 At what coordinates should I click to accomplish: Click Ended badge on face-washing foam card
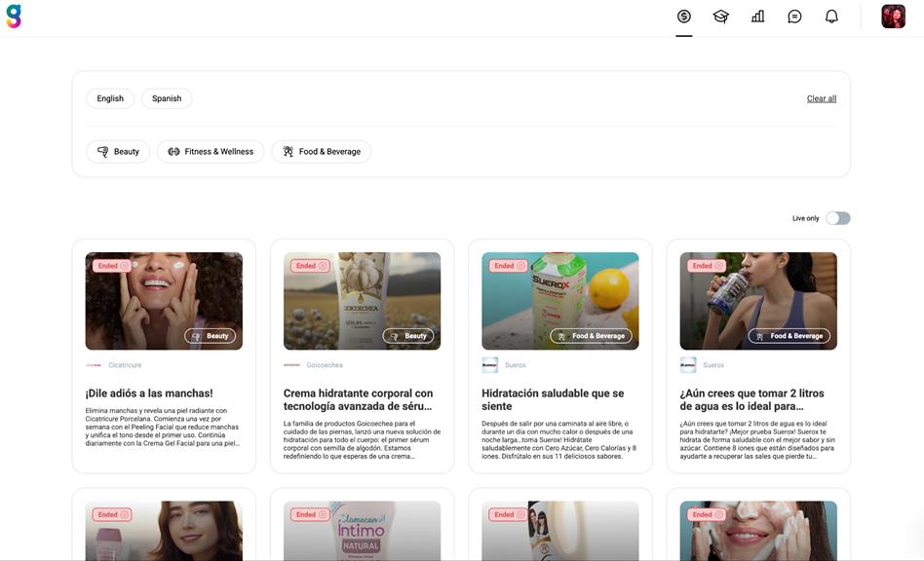[x=706, y=514]
